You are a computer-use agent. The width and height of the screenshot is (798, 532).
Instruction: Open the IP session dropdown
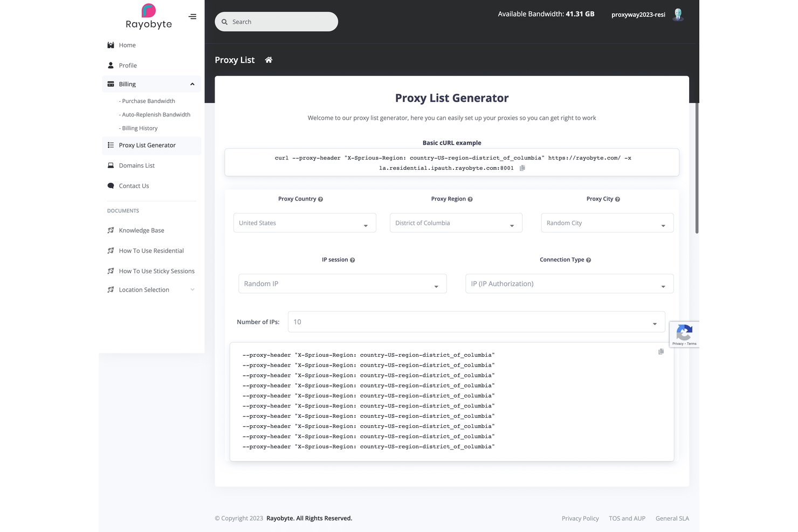point(342,284)
